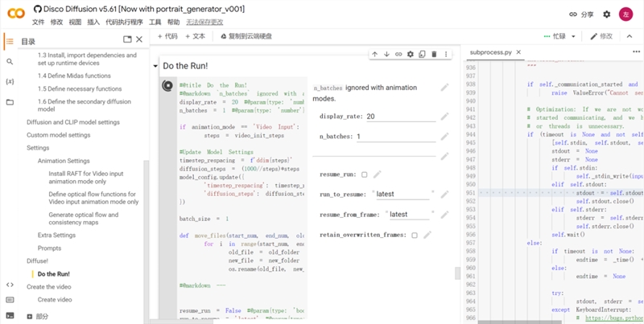Screen dimensions: 644x324
Task: Check the retain_overwritten_frames checkbox
Action: coord(415,236)
